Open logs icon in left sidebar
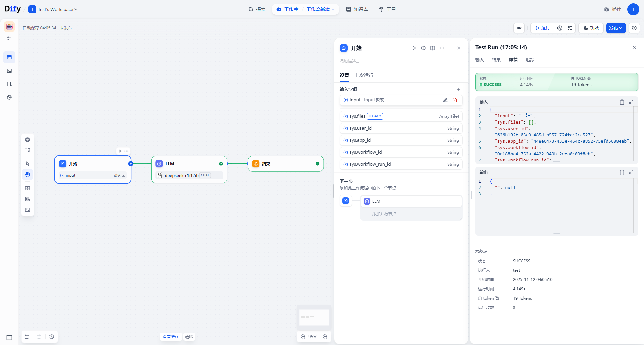 click(x=9, y=84)
